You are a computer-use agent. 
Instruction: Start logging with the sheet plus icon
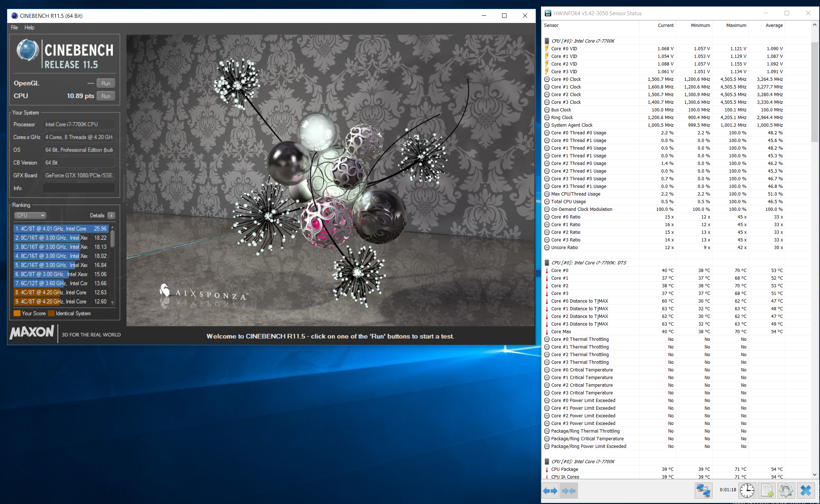pyautogui.click(x=767, y=491)
